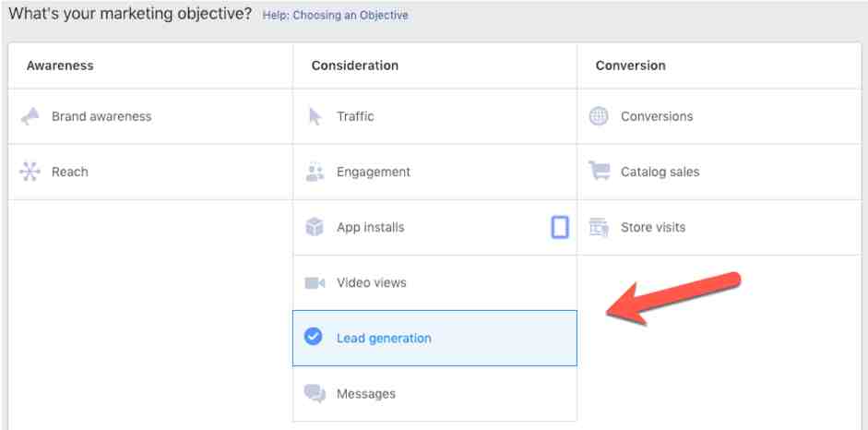
Task: Choose the Catalog sales objective text
Action: (660, 172)
